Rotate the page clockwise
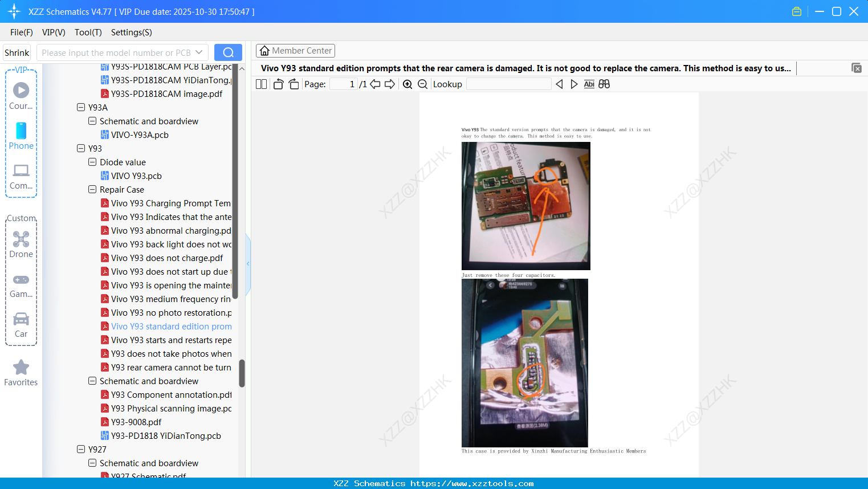868x489 pixels. 293,84
